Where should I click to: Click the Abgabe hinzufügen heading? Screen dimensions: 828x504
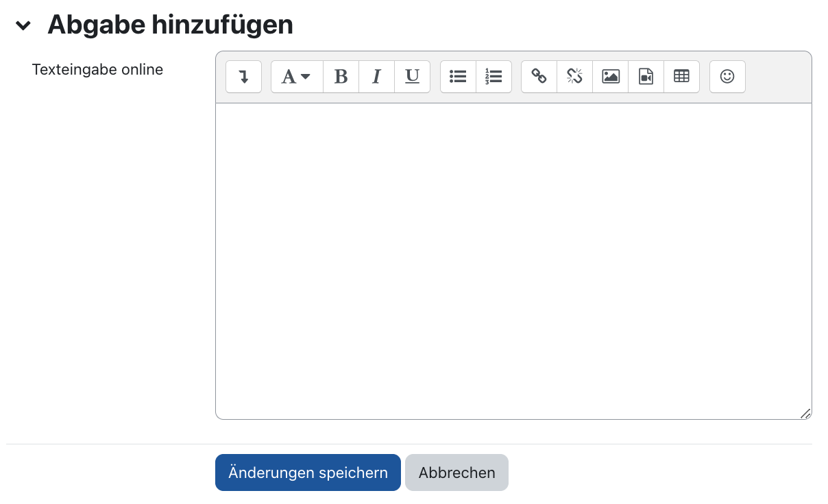pyautogui.click(x=170, y=25)
